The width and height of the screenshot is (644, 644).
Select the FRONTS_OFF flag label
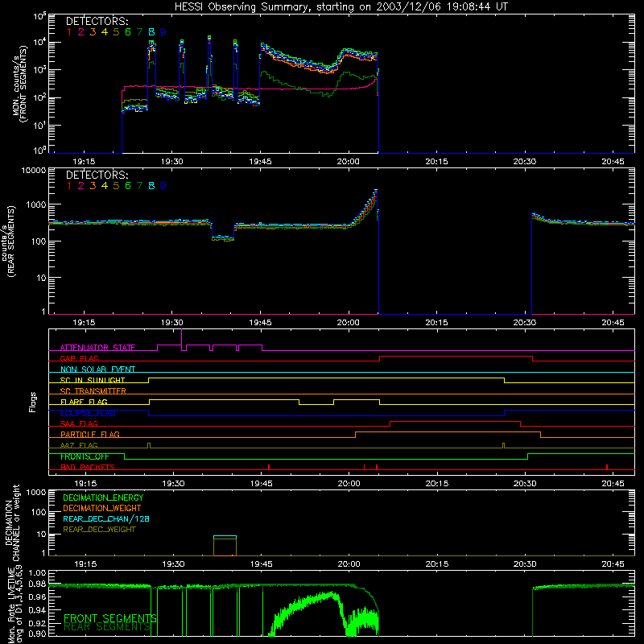pyautogui.click(x=85, y=456)
